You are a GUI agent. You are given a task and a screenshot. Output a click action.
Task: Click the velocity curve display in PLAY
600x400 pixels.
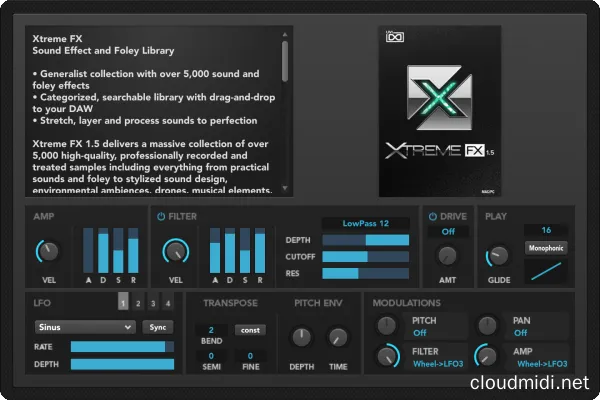coord(546,271)
